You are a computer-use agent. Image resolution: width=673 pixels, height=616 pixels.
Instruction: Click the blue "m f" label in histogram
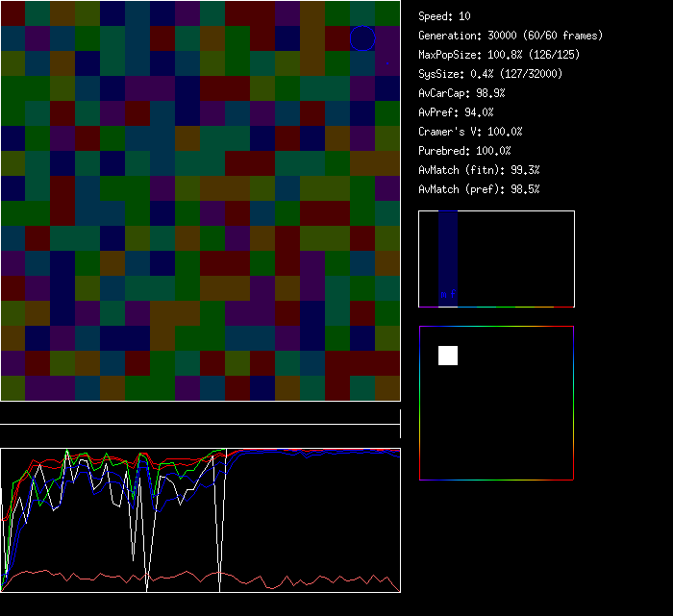448,294
